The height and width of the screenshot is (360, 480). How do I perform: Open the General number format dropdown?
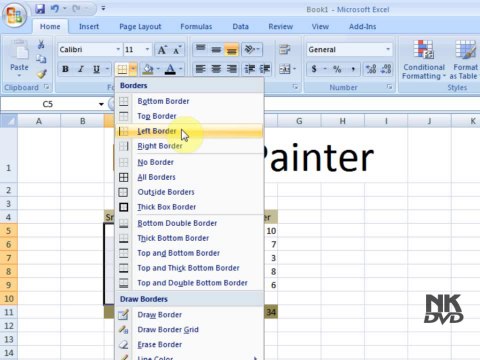(x=388, y=49)
